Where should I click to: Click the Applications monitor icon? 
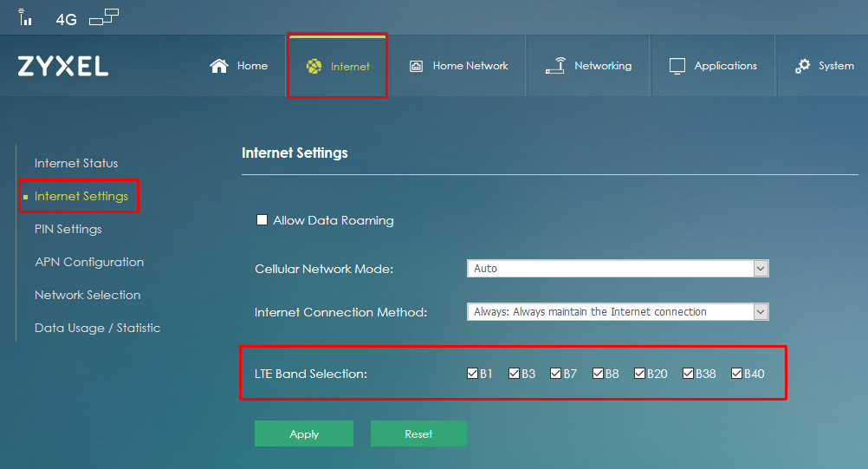click(x=677, y=66)
